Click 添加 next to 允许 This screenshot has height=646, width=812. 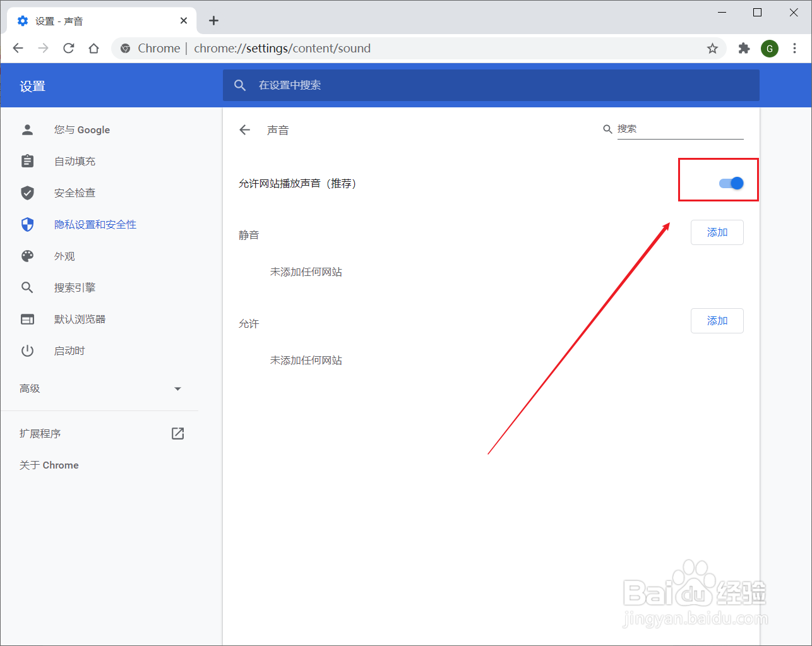[x=717, y=321]
